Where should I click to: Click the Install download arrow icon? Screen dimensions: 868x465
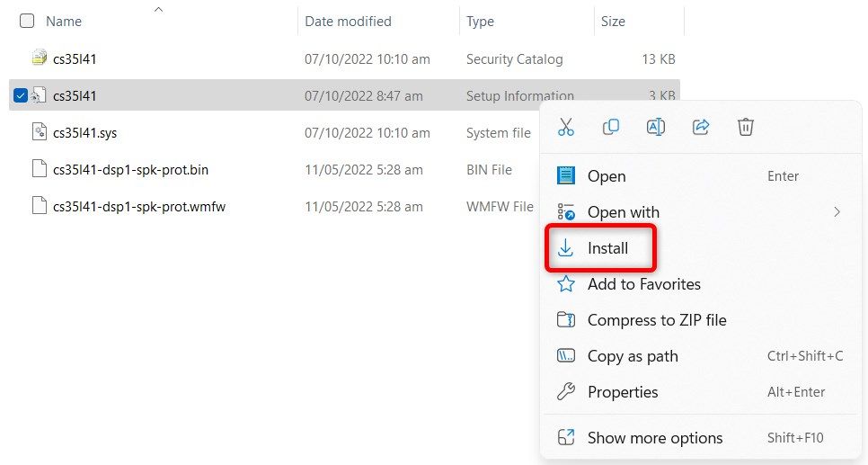pos(565,247)
